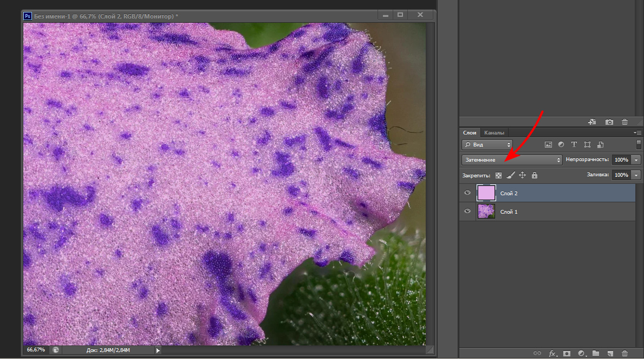
Task: Open the Вид layer filter type dropdown
Action: 487,144
